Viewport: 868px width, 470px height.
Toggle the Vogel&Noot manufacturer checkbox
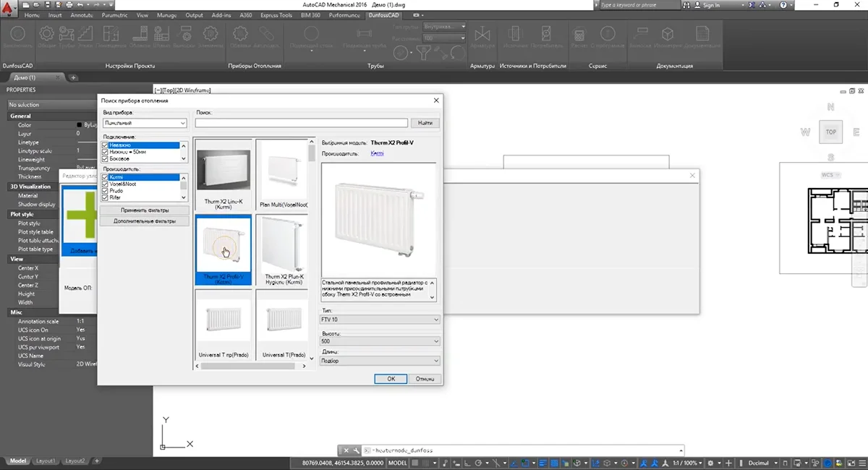105,184
